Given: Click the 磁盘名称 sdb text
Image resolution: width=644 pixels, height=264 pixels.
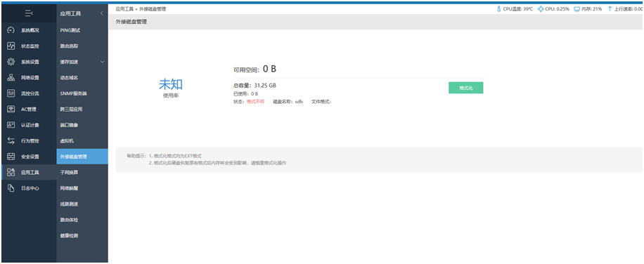Looking at the screenshot, I should tap(288, 102).
